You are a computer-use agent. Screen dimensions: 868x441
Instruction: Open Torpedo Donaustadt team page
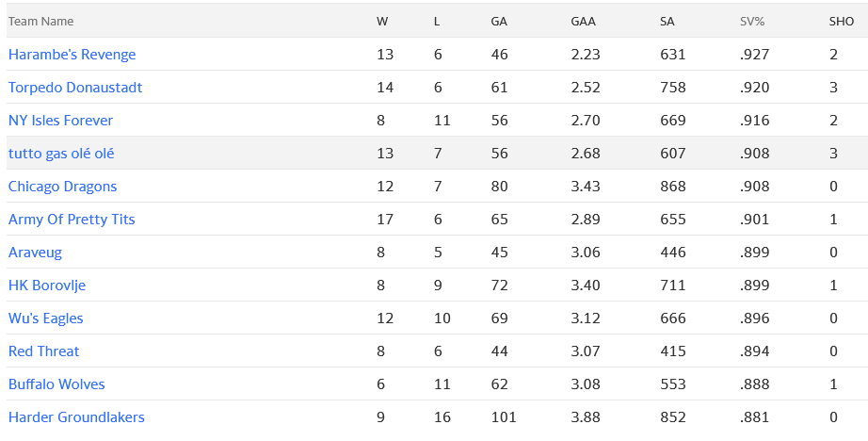tap(75, 88)
